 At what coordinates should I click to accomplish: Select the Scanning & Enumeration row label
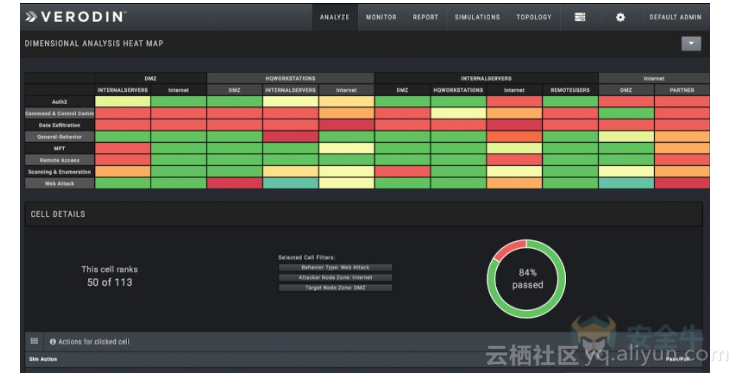point(59,172)
